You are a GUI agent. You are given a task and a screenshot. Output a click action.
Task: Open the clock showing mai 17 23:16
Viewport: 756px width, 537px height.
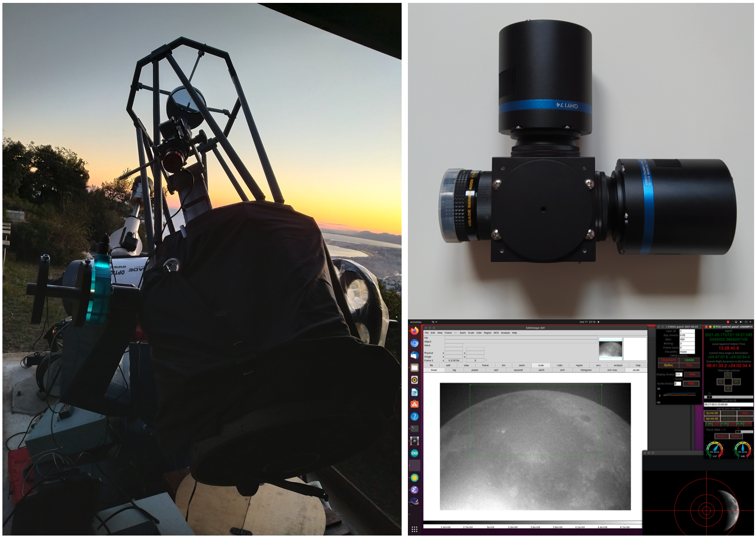click(x=588, y=322)
